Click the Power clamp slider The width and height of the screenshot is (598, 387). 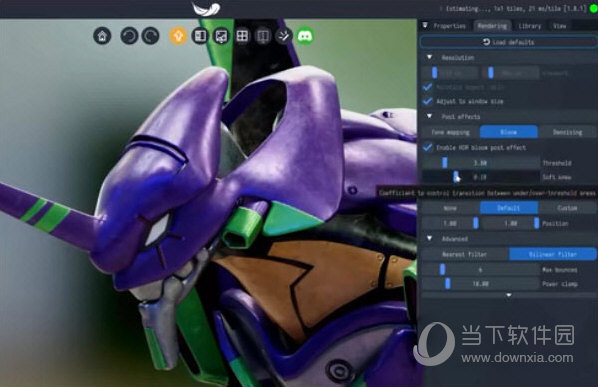tap(481, 284)
